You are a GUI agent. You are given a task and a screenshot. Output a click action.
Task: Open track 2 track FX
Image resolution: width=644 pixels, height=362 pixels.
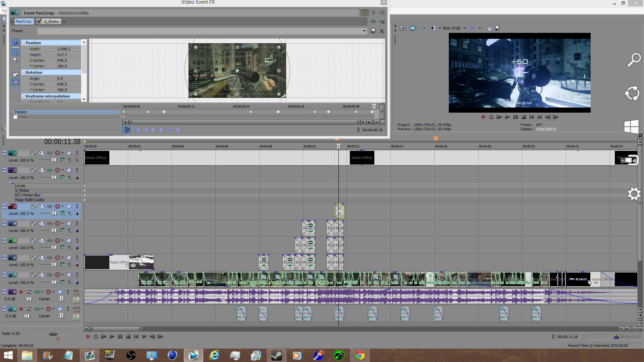pos(49,170)
